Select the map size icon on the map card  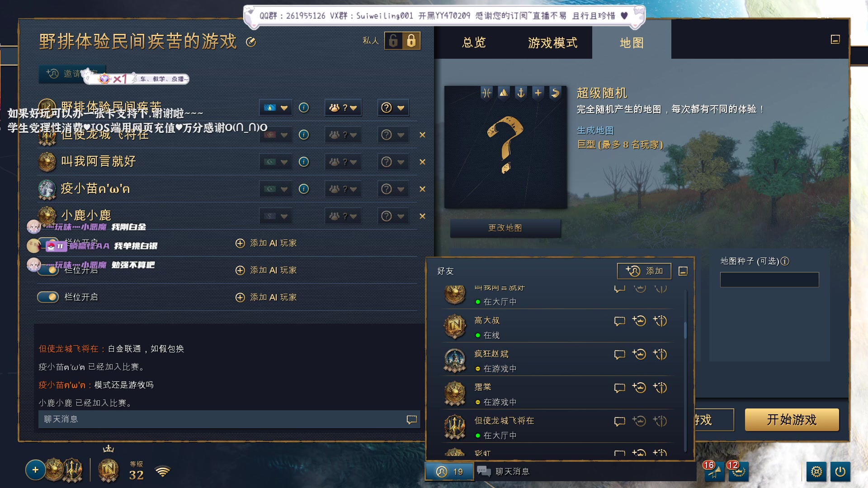[x=538, y=93]
